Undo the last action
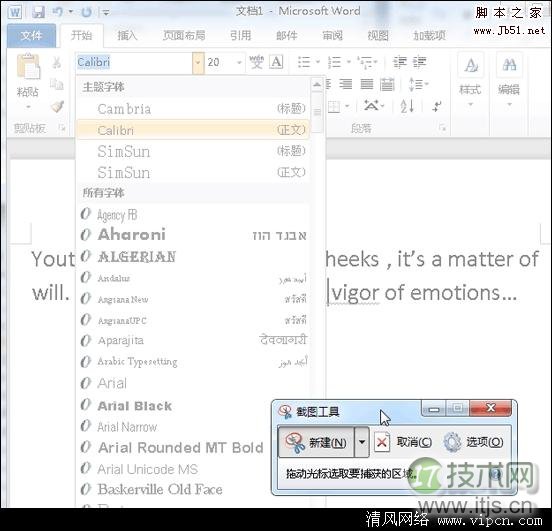The image size is (552, 531). (x=58, y=12)
